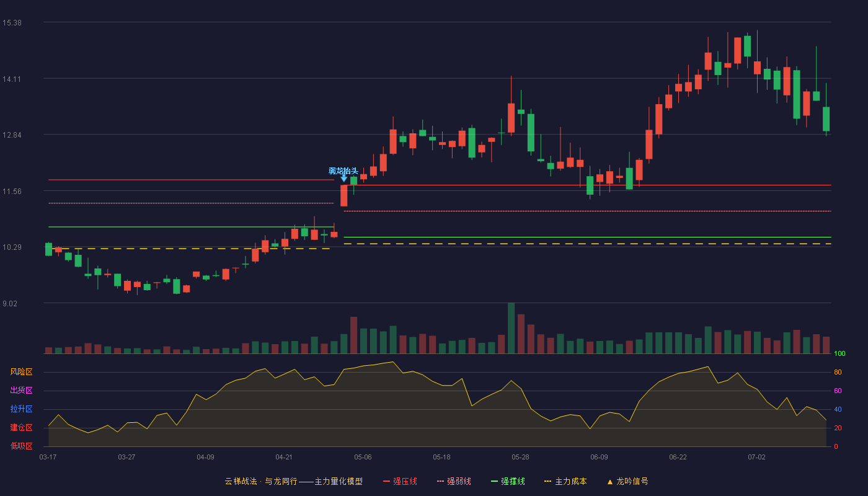Toggle the 龙吟信号 legend entry
The width and height of the screenshot is (868, 496).
coord(627,481)
